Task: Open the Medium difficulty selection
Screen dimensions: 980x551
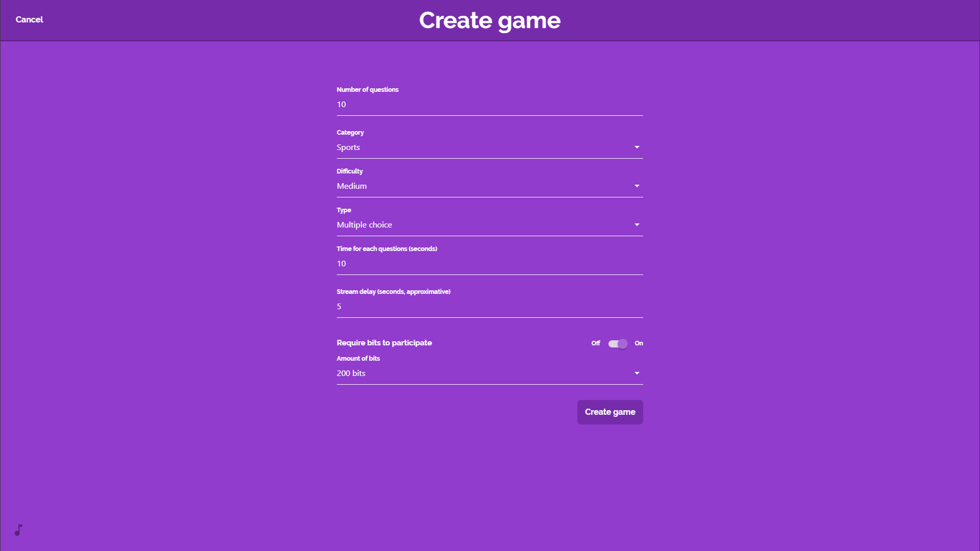Action: click(352, 186)
